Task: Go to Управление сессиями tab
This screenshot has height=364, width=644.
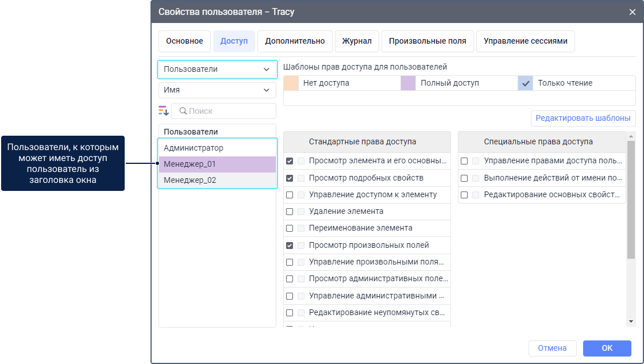Action: point(525,41)
